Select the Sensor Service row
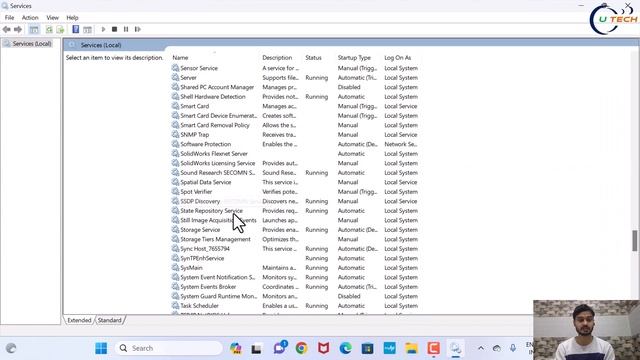The width and height of the screenshot is (640, 360). [295, 68]
